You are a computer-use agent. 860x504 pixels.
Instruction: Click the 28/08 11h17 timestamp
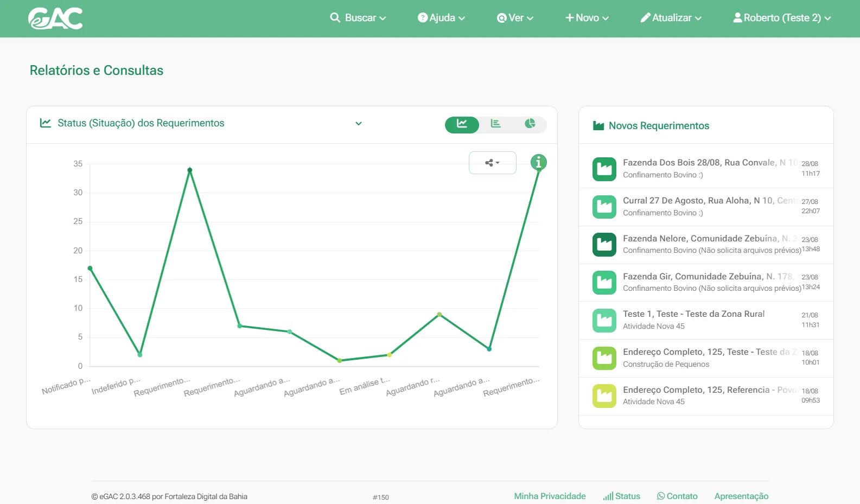coord(810,168)
